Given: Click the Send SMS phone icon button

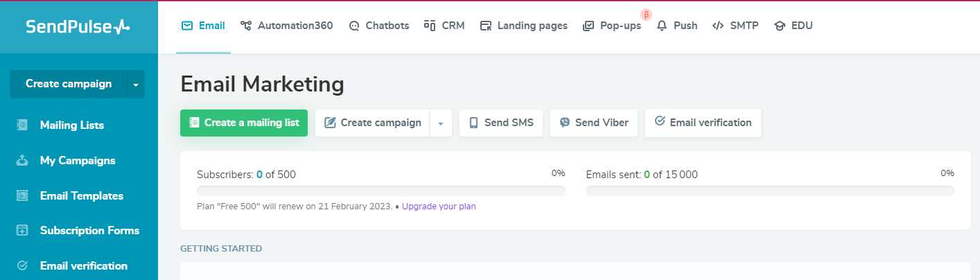Looking at the screenshot, I should (x=501, y=123).
